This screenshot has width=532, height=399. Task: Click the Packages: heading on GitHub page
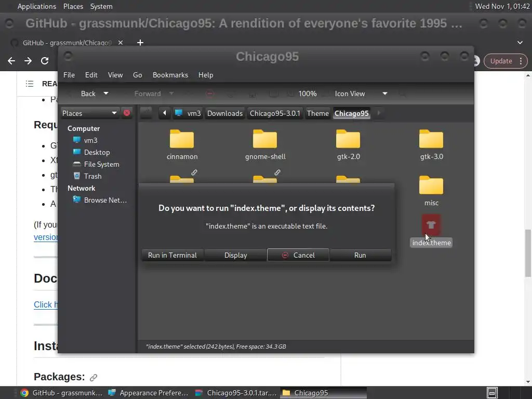point(59,377)
